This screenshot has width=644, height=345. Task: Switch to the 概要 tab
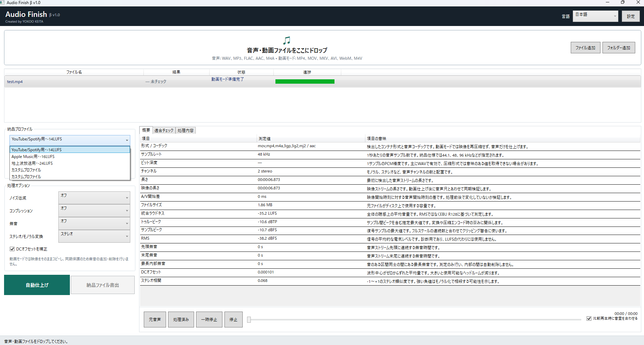(x=146, y=130)
